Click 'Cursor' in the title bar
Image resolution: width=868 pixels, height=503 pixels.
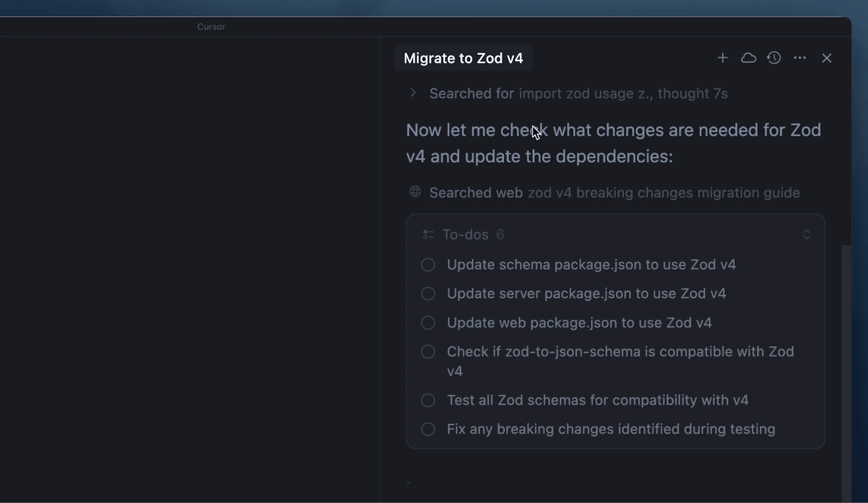(x=211, y=27)
